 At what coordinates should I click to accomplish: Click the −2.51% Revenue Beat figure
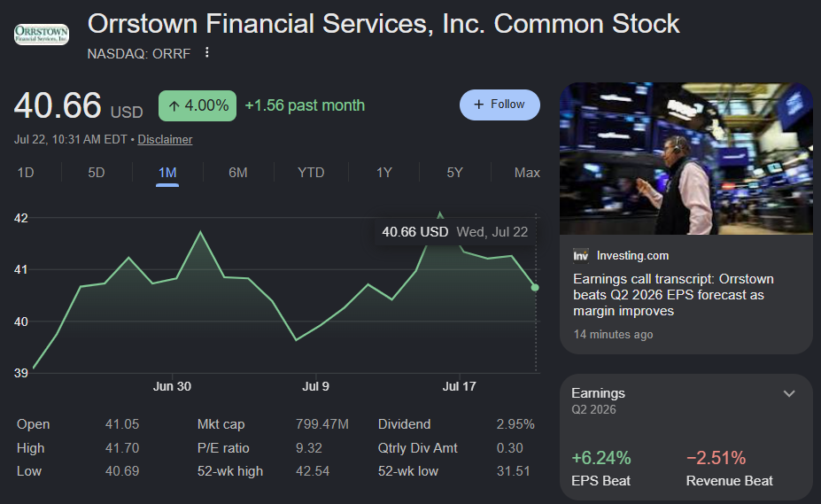[x=716, y=458]
